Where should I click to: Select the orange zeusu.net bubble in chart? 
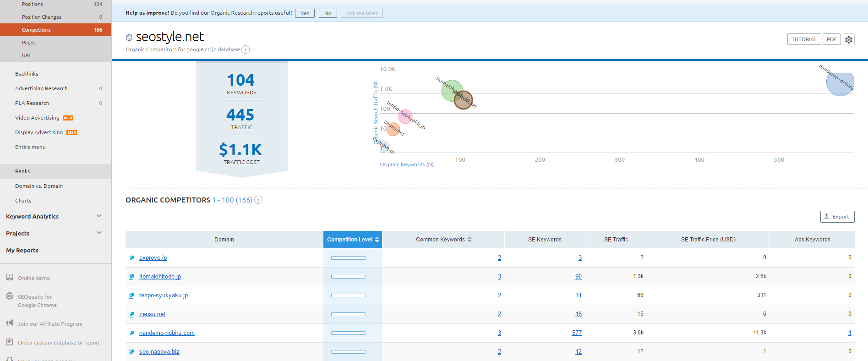pos(393,129)
